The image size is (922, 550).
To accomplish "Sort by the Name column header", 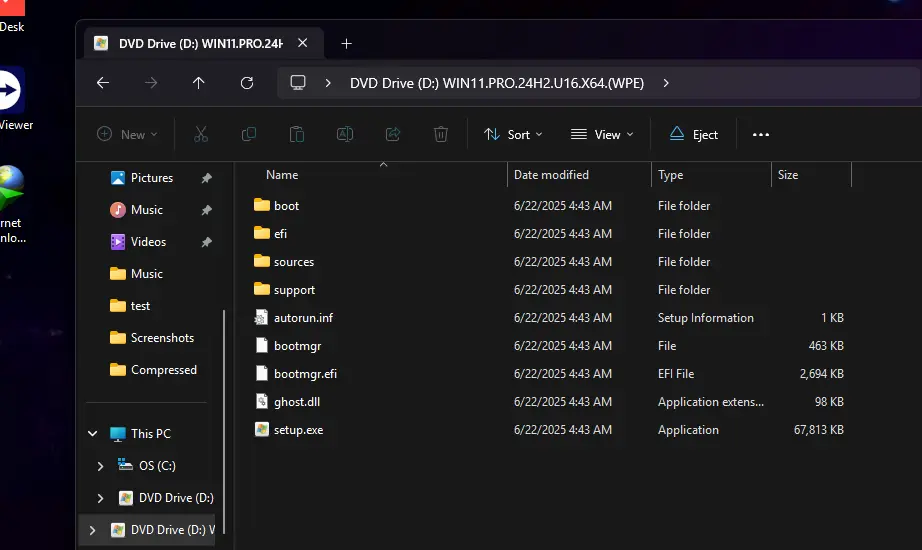I will click(x=282, y=175).
